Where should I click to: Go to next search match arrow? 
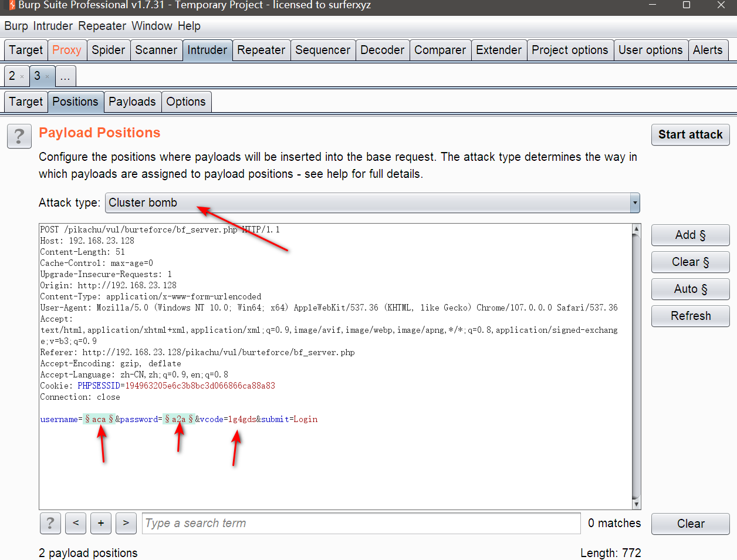(x=126, y=523)
